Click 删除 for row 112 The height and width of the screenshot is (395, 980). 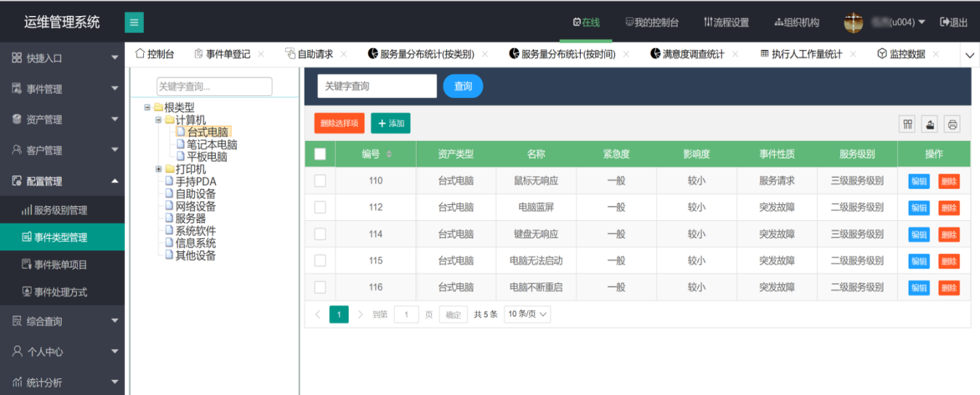[949, 208]
